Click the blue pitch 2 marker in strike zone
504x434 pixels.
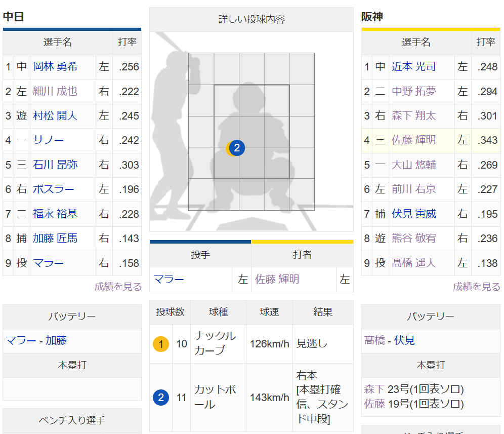[x=237, y=148]
